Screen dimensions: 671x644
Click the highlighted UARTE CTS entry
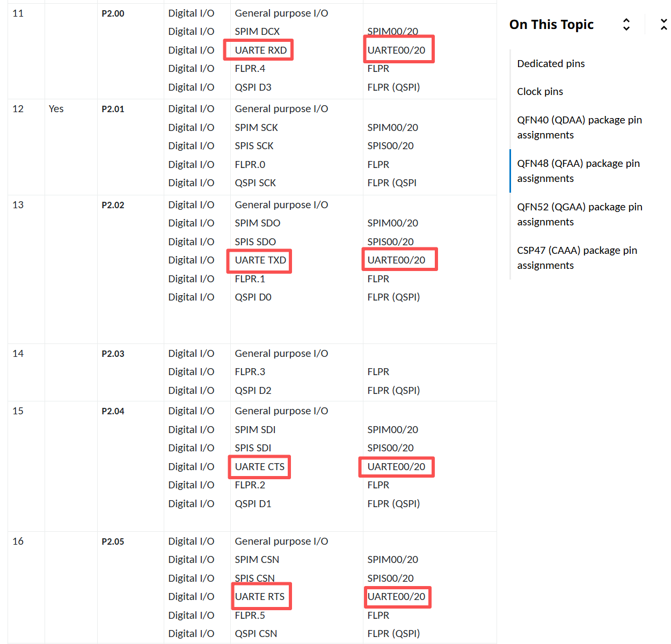[260, 467]
